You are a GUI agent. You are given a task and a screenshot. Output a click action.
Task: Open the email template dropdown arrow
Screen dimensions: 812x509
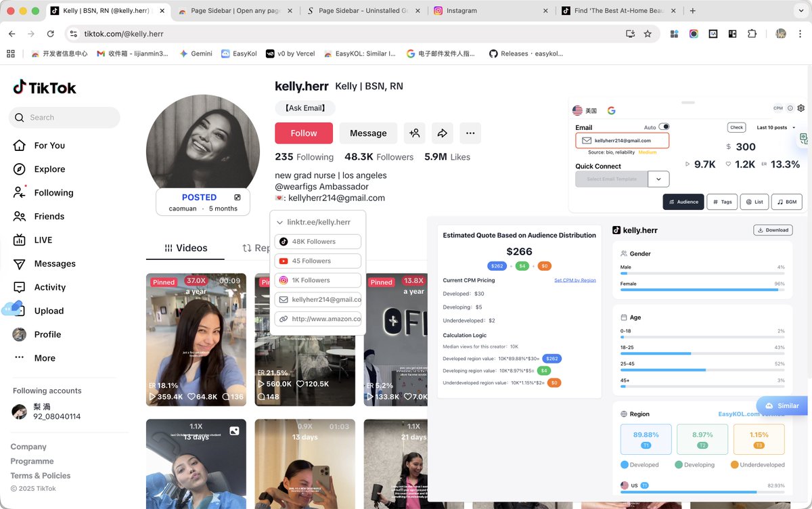click(x=658, y=179)
